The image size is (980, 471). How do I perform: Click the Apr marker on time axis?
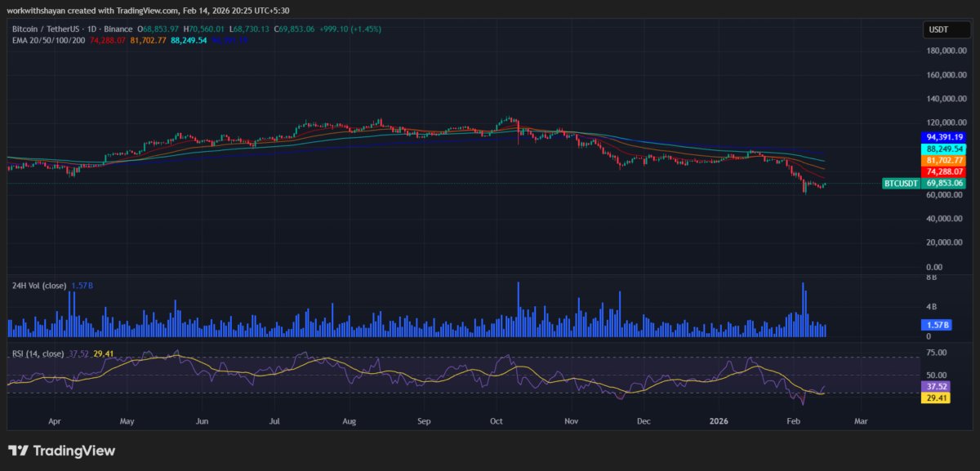click(x=54, y=422)
